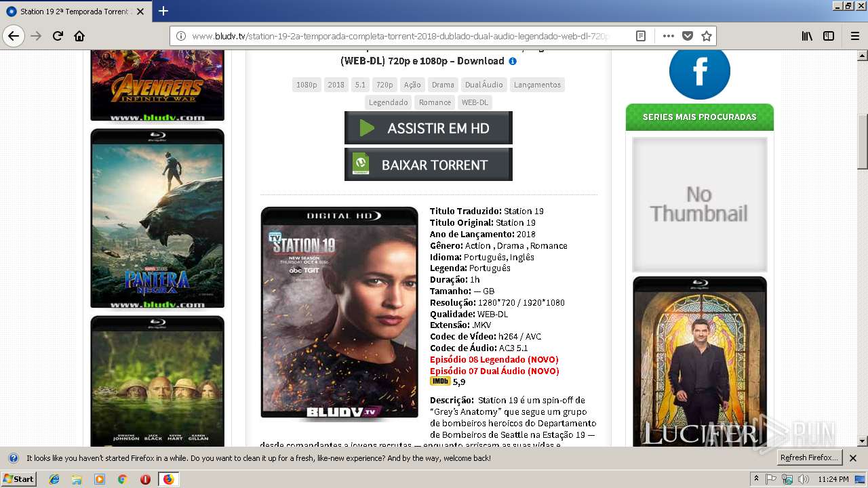Open the Avengers Infinity War poster
This screenshot has height=488, width=868.
click(157, 85)
